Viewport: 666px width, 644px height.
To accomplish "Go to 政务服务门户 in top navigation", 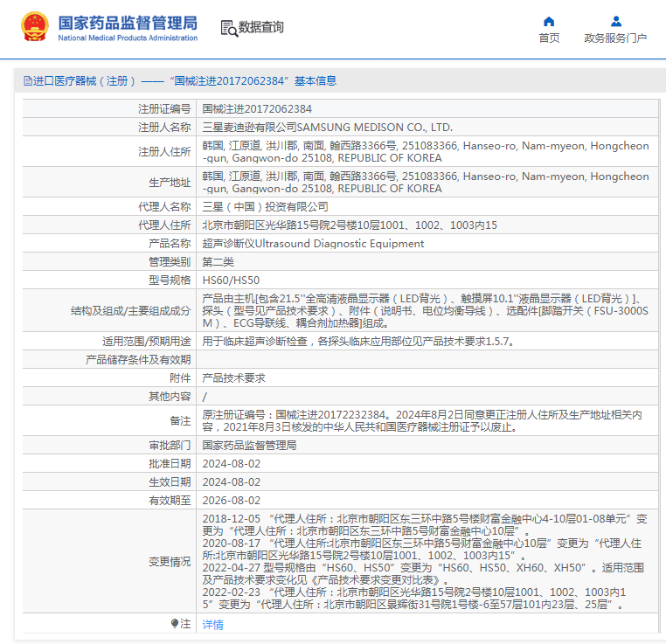I will (615, 38).
